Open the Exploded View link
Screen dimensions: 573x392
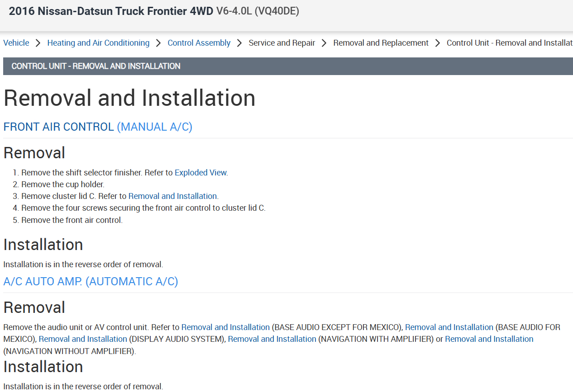click(201, 173)
